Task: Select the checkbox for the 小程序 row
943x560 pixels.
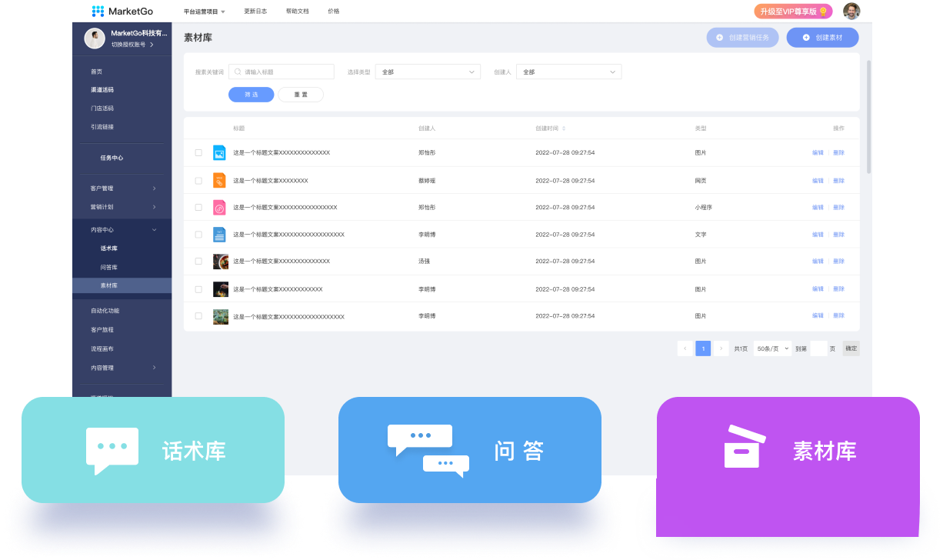Action: click(x=198, y=207)
